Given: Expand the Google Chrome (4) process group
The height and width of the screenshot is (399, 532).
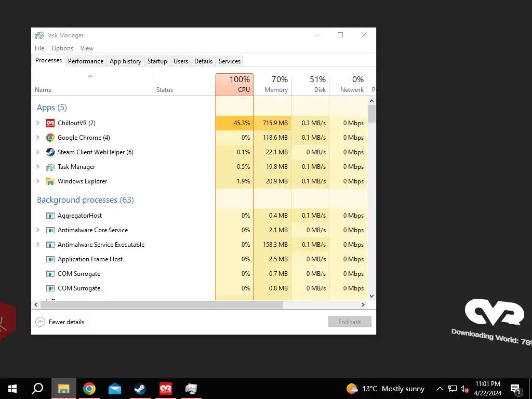Looking at the screenshot, I should (37, 137).
